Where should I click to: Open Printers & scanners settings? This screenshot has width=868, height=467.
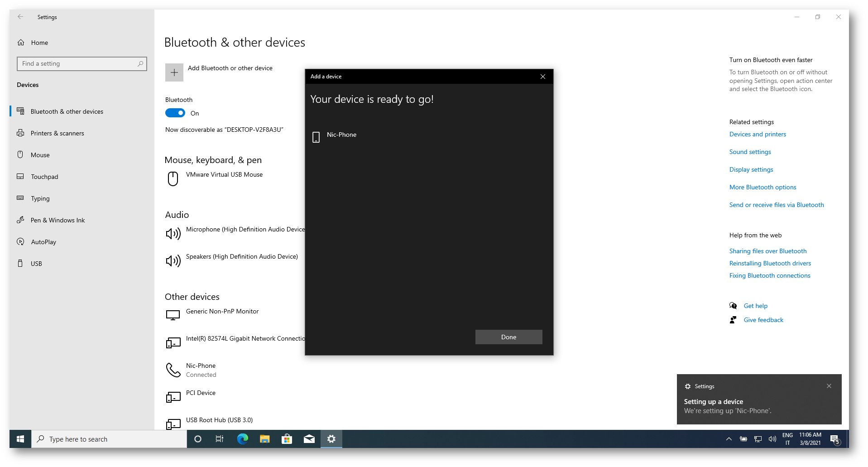pyautogui.click(x=57, y=133)
